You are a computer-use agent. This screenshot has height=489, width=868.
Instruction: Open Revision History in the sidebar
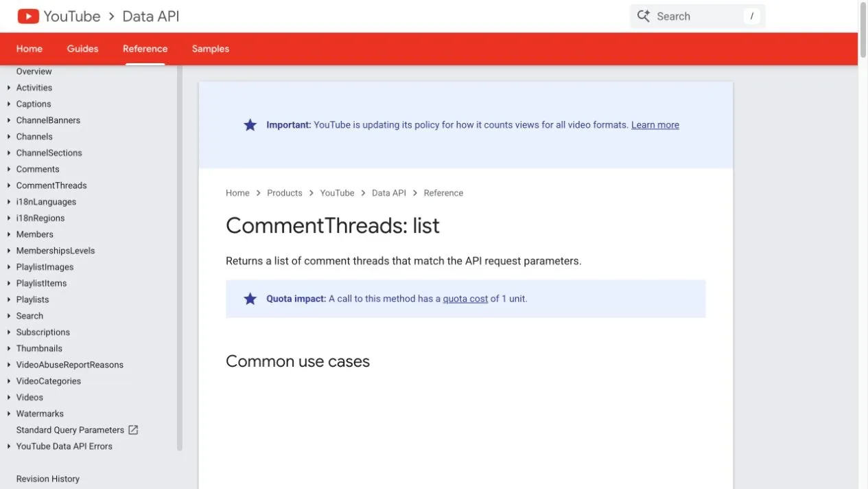(x=48, y=479)
